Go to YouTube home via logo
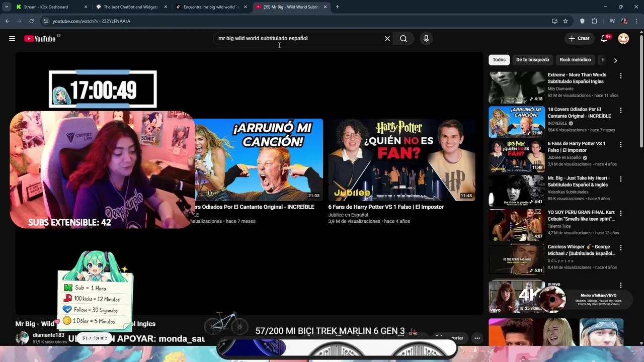The image size is (644, 362). click(x=40, y=39)
